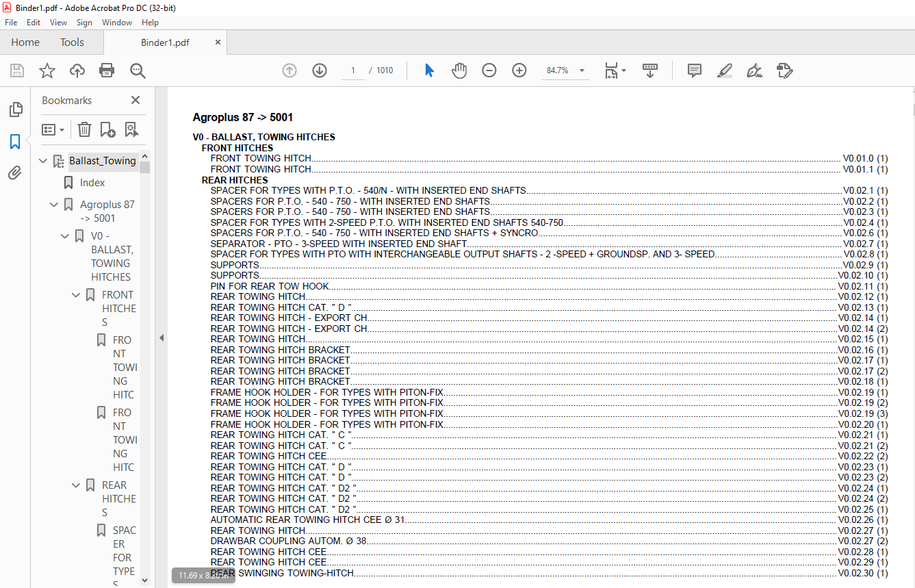Choose the Selection arrow tool
The image size is (915, 588).
(429, 71)
